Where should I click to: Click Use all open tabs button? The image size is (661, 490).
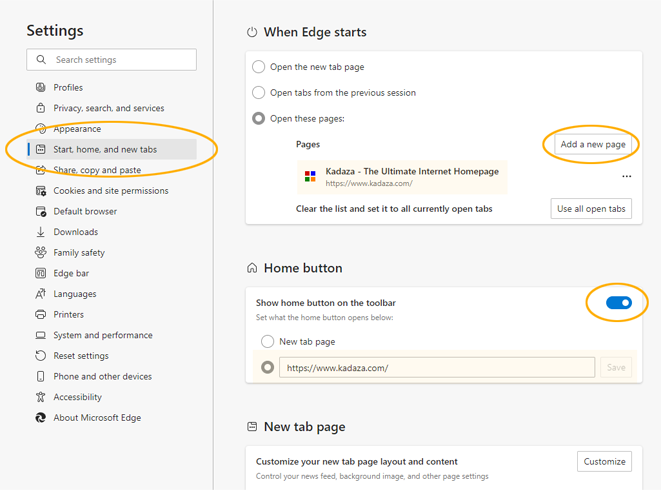pyautogui.click(x=591, y=209)
